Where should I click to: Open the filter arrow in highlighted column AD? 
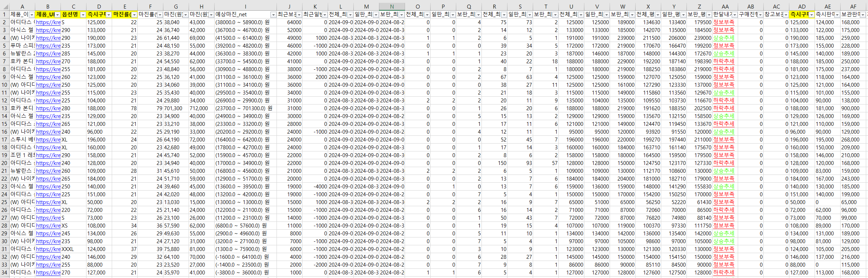[x=811, y=15]
